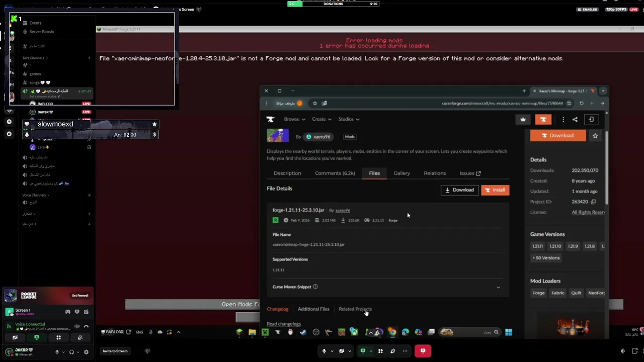Toggle Discord camera button
Screen dimensions: 644x362
(x=15, y=337)
